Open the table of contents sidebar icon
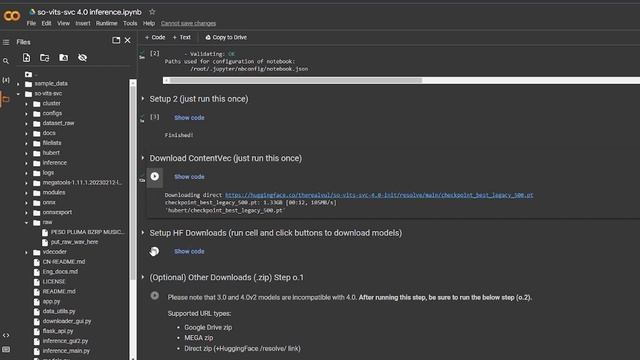The image size is (640, 360). [x=6, y=42]
